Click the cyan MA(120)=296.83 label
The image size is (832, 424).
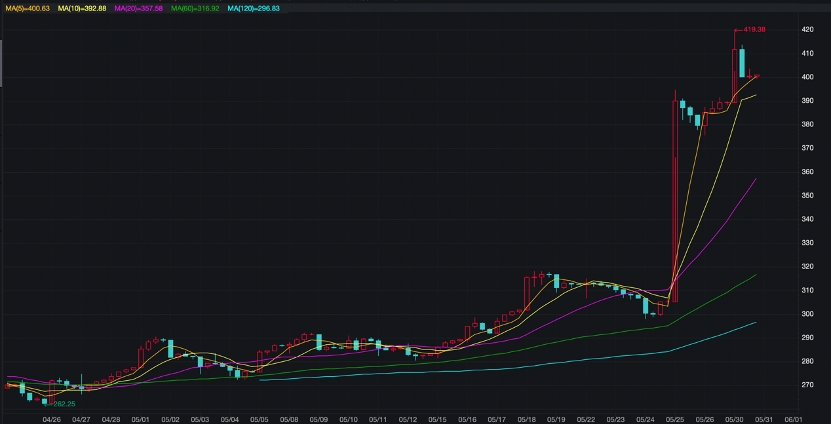point(253,8)
